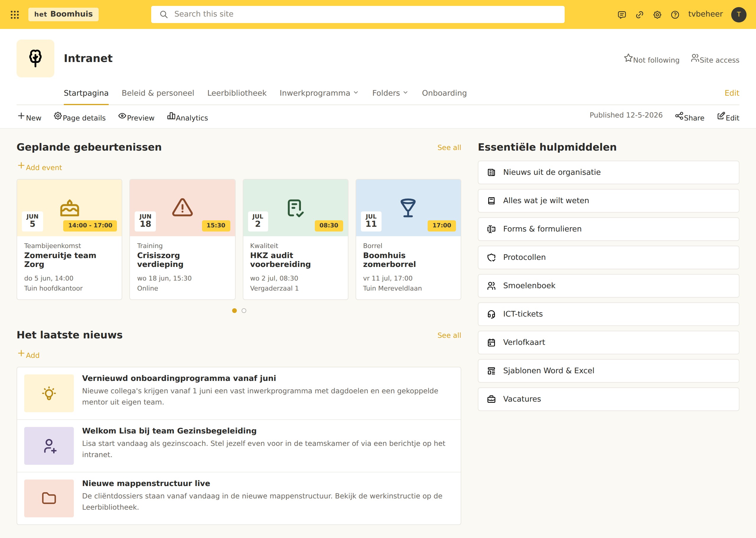Click the person-plus thumbnail of Welkom Lisa news
The height and width of the screenshot is (538, 756).
pos(49,446)
